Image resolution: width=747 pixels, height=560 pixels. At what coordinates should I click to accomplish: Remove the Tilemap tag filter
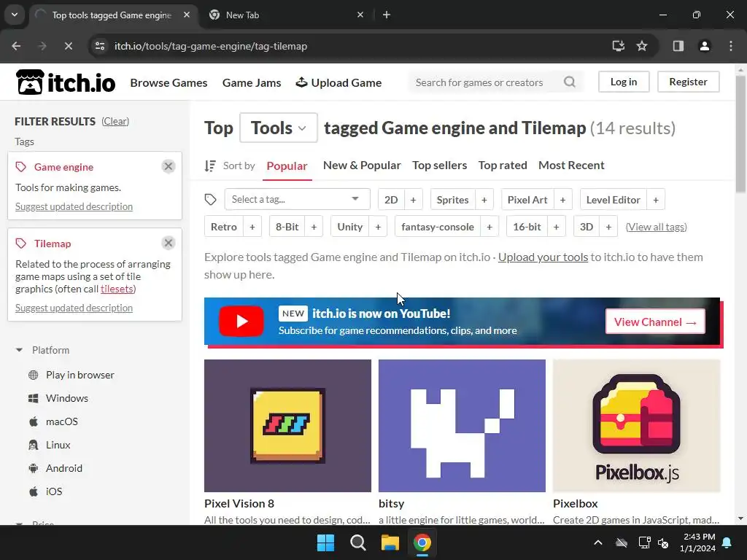tap(169, 243)
